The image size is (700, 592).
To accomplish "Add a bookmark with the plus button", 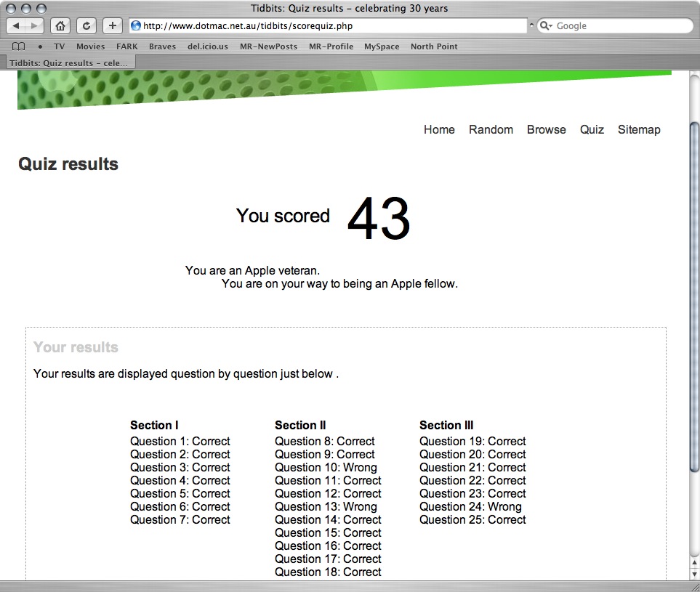I will [x=113, y=26].
